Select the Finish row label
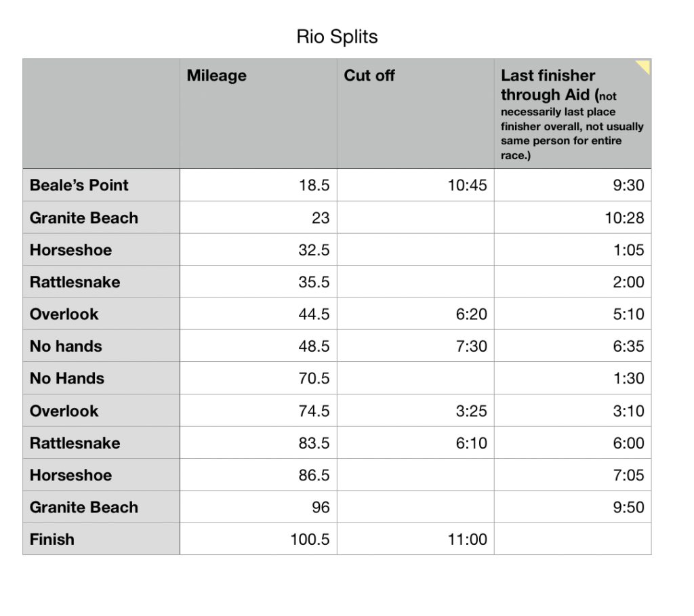The width and height of the screenshot is (694, 616). pos(102,539)
